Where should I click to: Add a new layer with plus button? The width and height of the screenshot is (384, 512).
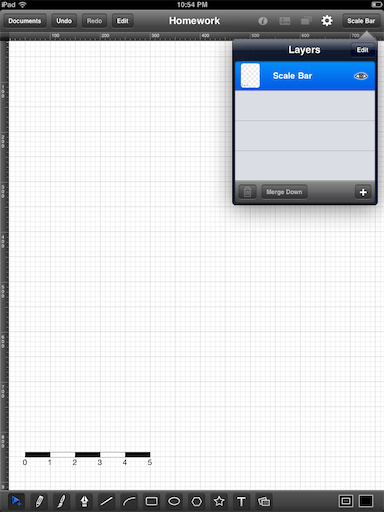coord(363,192)
